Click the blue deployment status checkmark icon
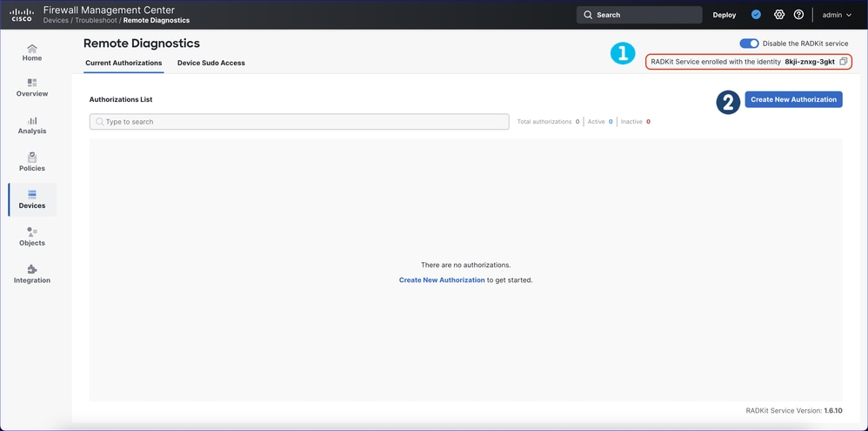 pos(756,15)
